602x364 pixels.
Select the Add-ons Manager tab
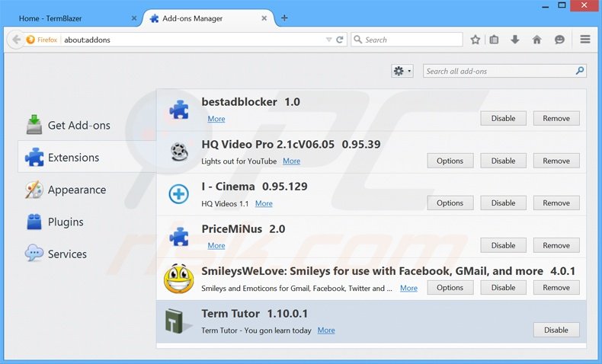pyautogui.click(x=209, y=18)
